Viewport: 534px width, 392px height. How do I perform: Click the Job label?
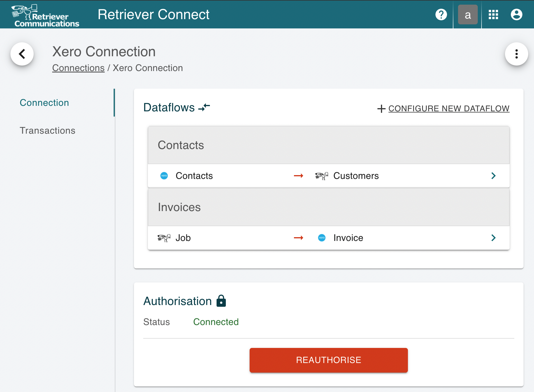[183, 238]
